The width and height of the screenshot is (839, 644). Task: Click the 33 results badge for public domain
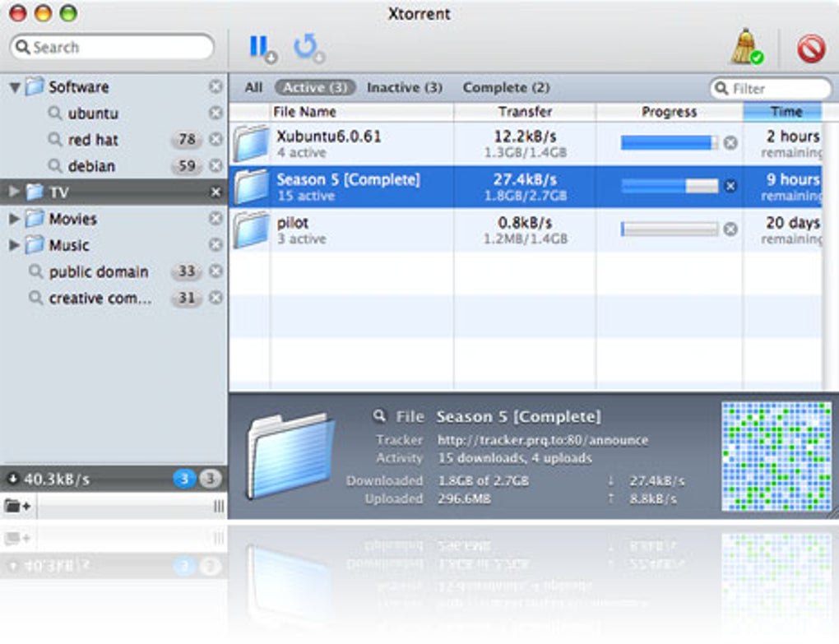pos(187,271)
